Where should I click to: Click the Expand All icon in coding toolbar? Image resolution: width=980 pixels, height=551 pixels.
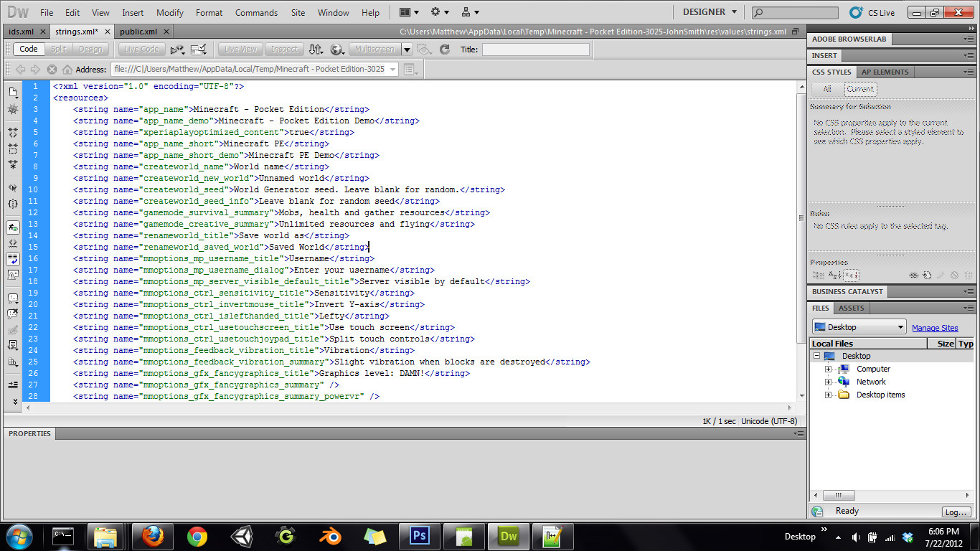pyautogui.click(x=13, y=164)
